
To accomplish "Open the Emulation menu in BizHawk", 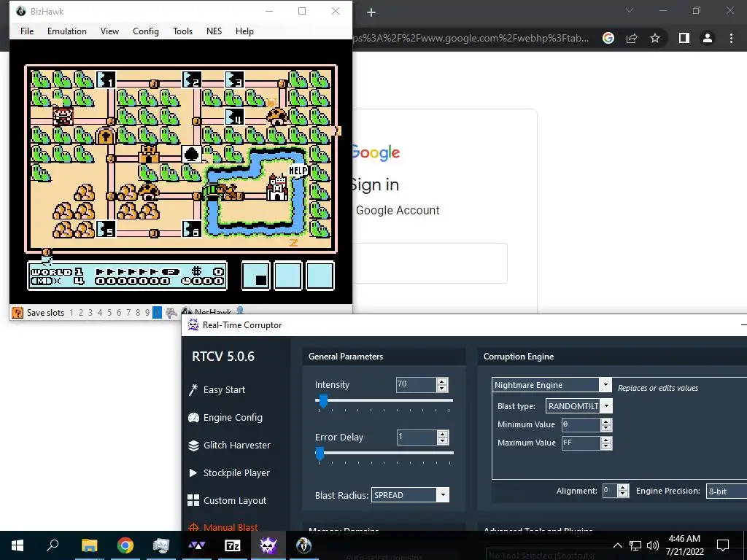I will [66, 31].
